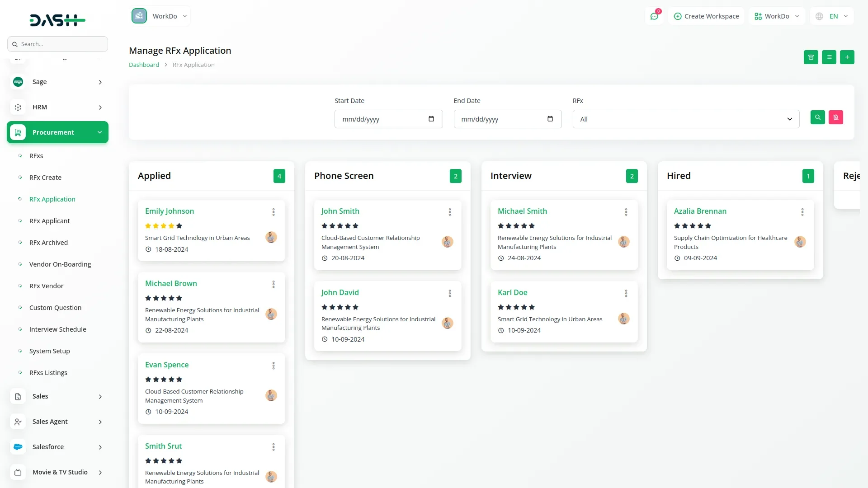
Task: Open the RFx filter dropdown
Action: [685, 119]
